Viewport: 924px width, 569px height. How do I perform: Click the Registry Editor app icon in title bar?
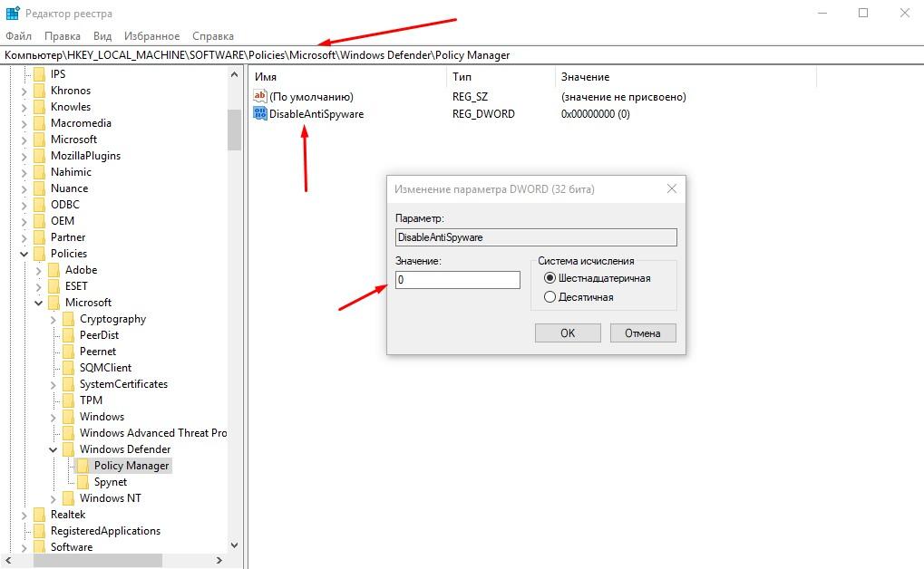pyautogui.click(x=13, y=13)
